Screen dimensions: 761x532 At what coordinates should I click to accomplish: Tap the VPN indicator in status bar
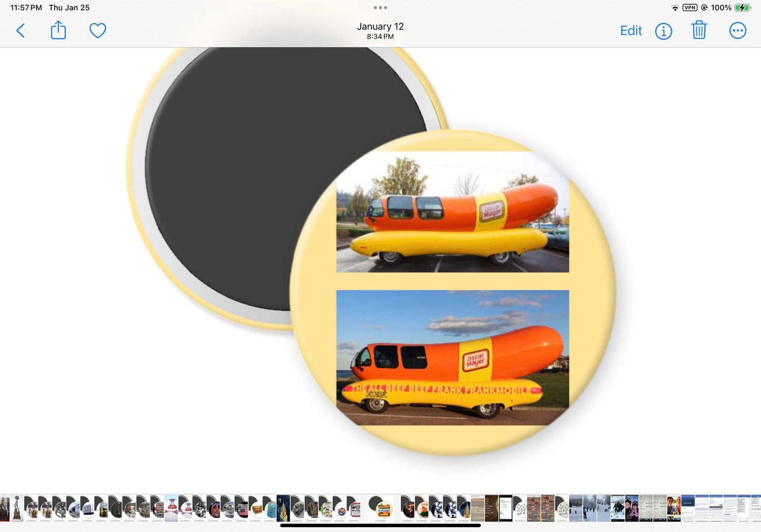(x=689, y=8)
